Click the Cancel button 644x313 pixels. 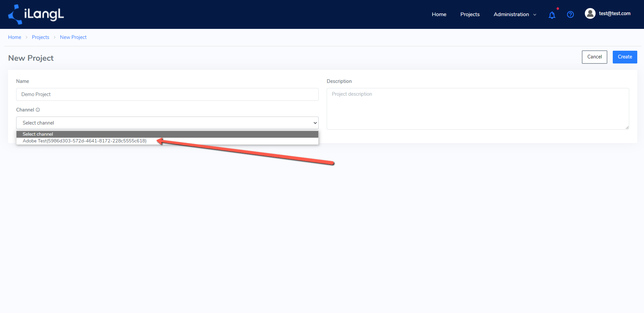click(594, 57)
